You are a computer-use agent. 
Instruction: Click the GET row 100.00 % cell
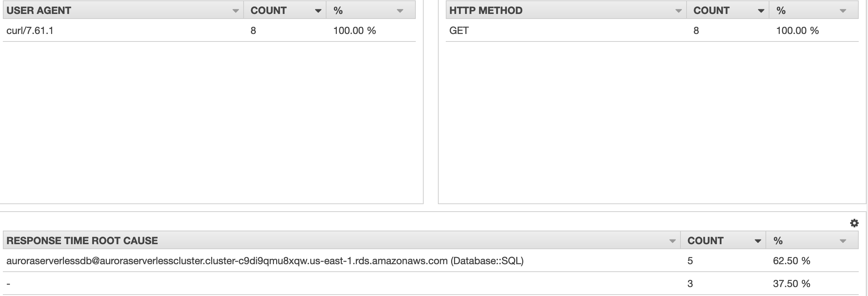pyautogui.click(x=797, y=31)
